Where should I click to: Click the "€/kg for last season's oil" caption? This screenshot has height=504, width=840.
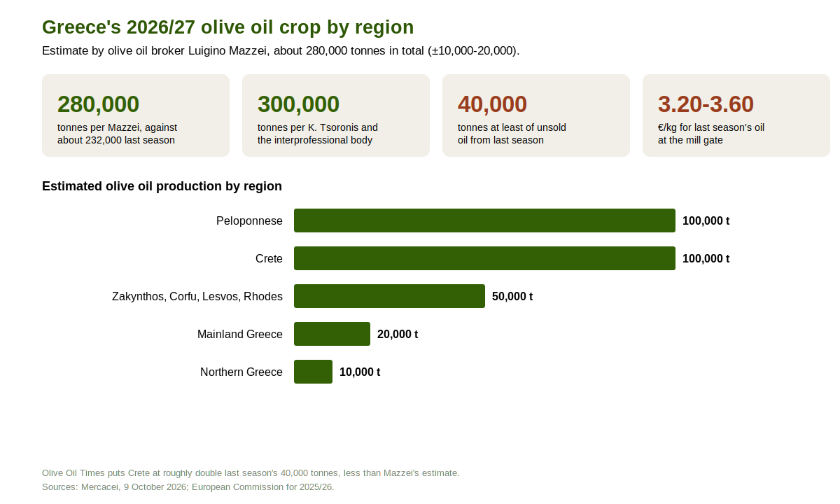pyautogui.click(x=711, y=134)
